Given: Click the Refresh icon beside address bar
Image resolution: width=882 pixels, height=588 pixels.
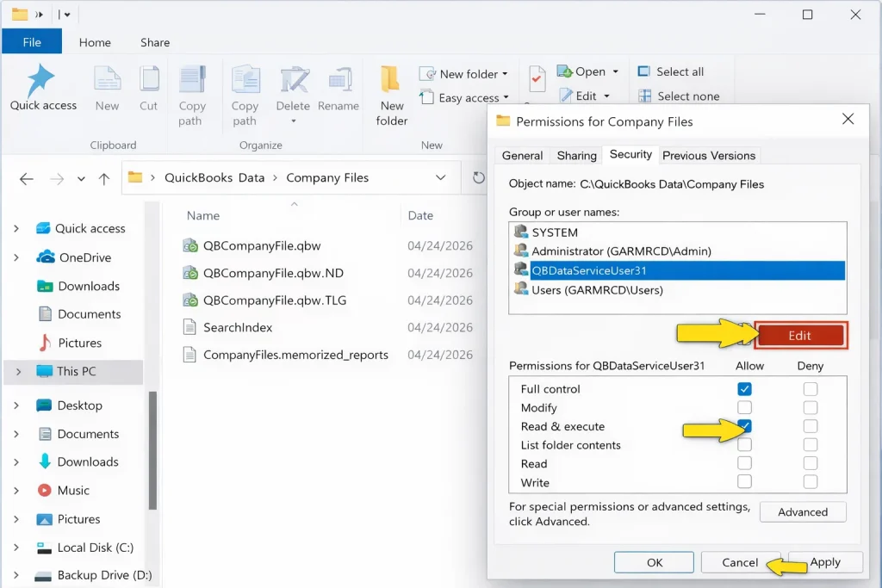Looking at the screenshot, I should tap(479, 177).
